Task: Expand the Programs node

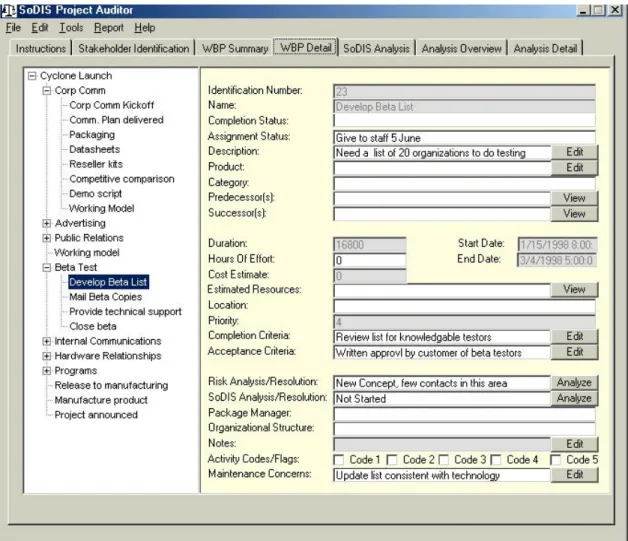Action: (47, 371)
